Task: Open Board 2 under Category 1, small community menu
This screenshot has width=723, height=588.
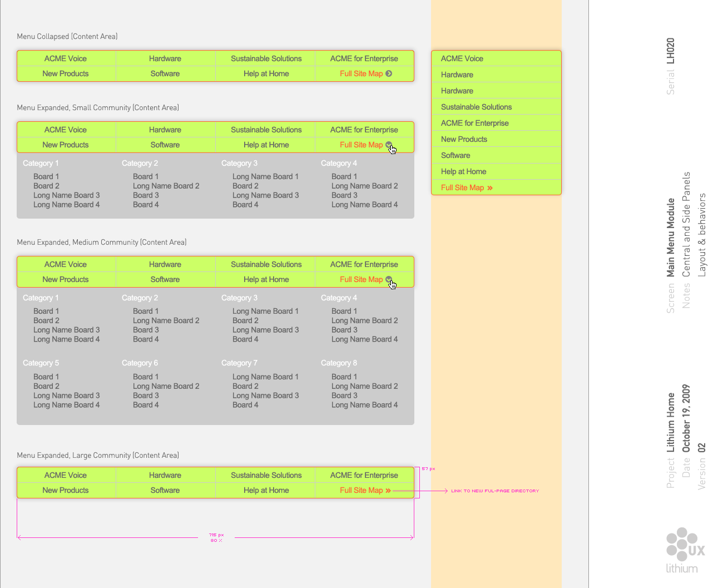Action: click(x=46, y=186)
